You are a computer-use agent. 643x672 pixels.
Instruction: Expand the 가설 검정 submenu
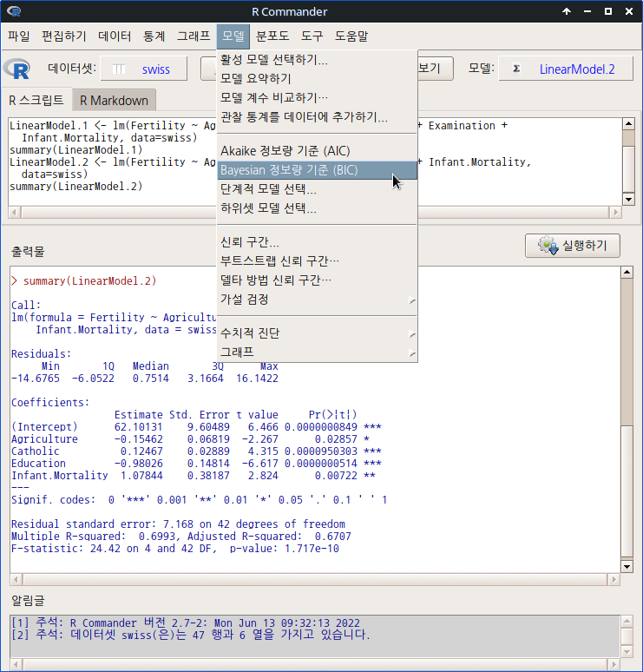pyautogui.click(x=317, y=300)
